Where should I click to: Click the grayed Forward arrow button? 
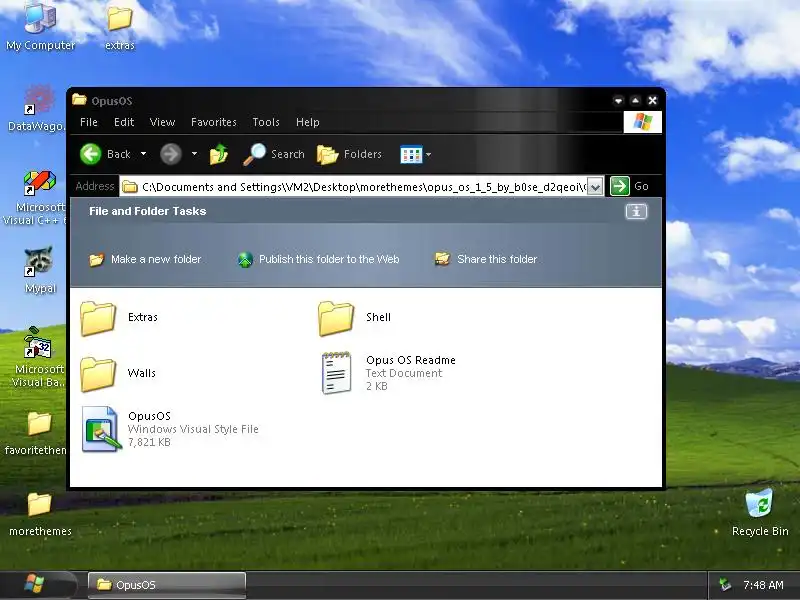pyautogui.click(x=171, y=154)
